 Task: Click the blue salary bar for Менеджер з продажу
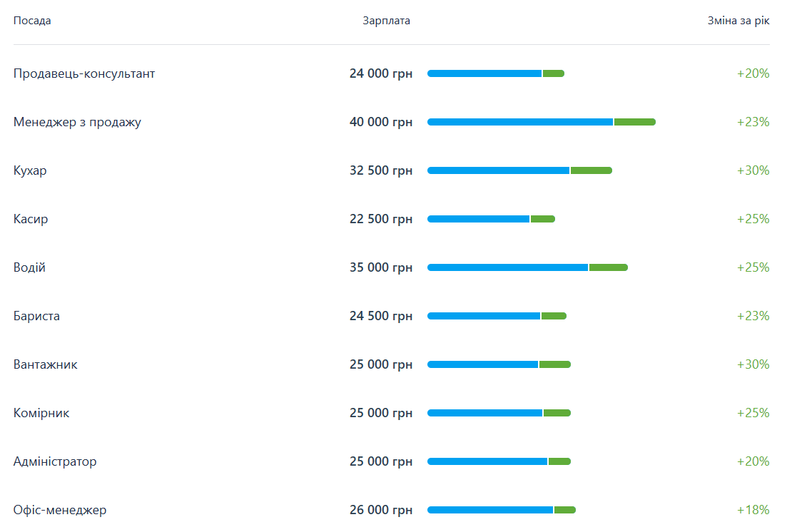519,122
